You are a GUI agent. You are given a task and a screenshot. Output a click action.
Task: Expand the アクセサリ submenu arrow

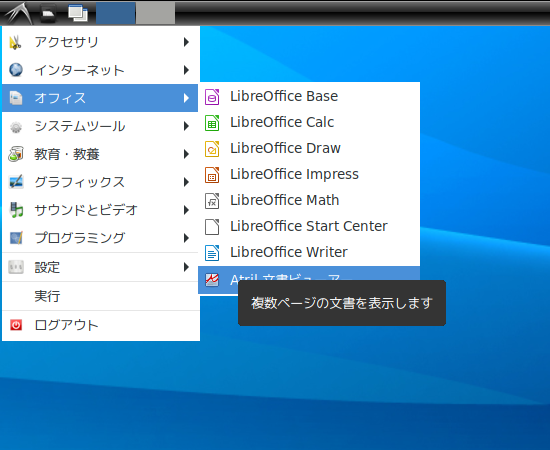[186, 42]
